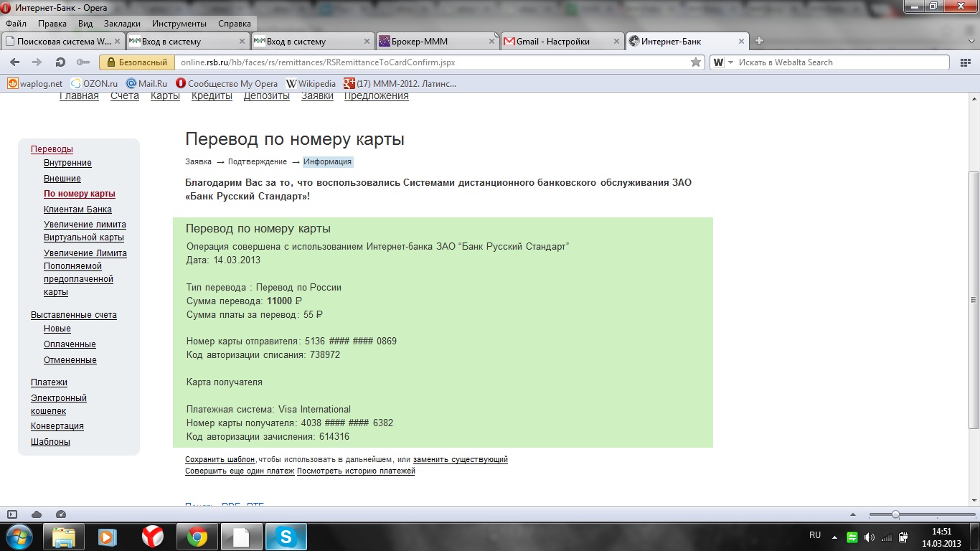Open the Закладки menu
The width and height of the screenshot is (980, 551).
point(122,23)
